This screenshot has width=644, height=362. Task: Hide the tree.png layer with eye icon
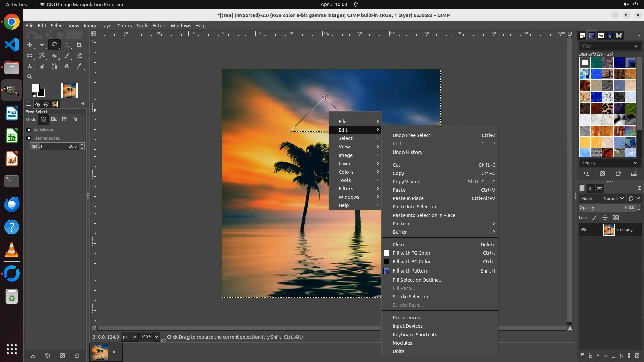[x=584, y=230]
